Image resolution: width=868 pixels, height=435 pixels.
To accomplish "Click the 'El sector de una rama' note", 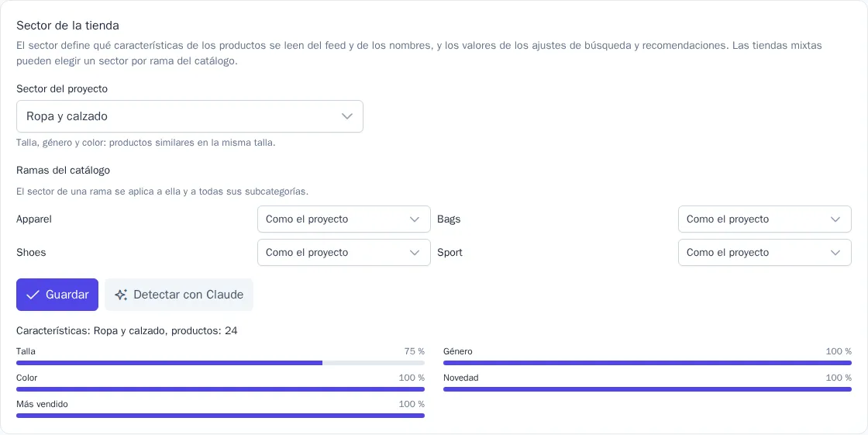I will tap(162, 192).
